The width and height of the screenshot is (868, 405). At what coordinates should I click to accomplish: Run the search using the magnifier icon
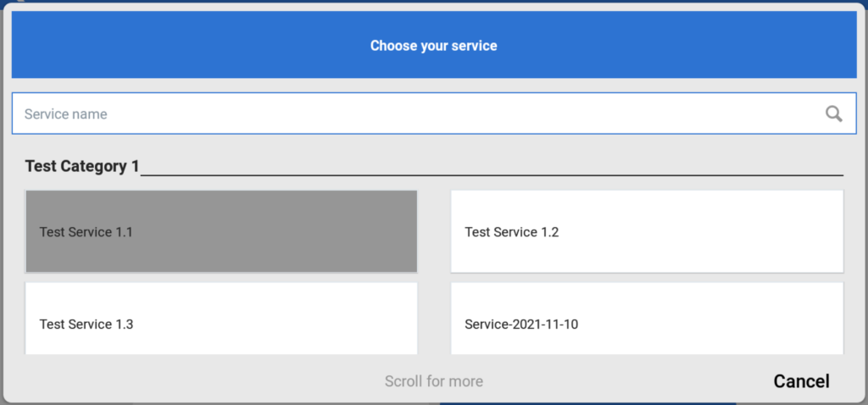pyautogui.click(x=834, y=114)
